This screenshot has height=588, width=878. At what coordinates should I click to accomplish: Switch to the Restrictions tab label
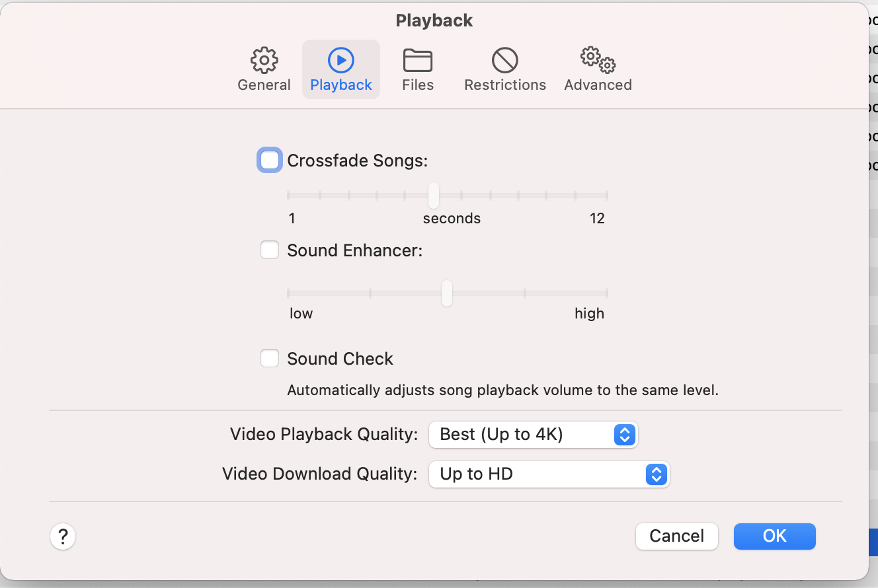tap(505, 85)
